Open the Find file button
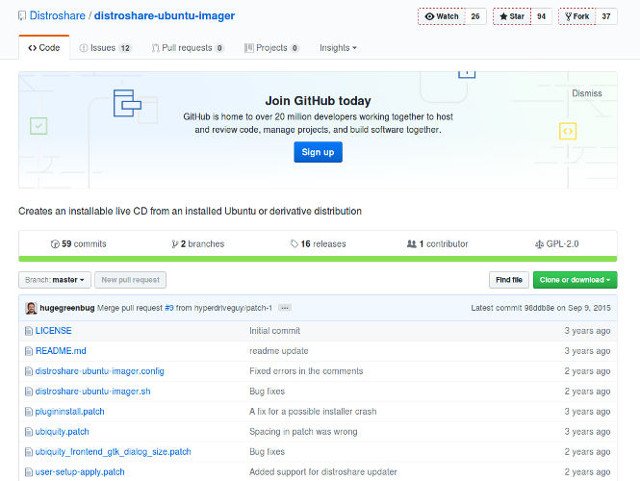 (509, 280)
